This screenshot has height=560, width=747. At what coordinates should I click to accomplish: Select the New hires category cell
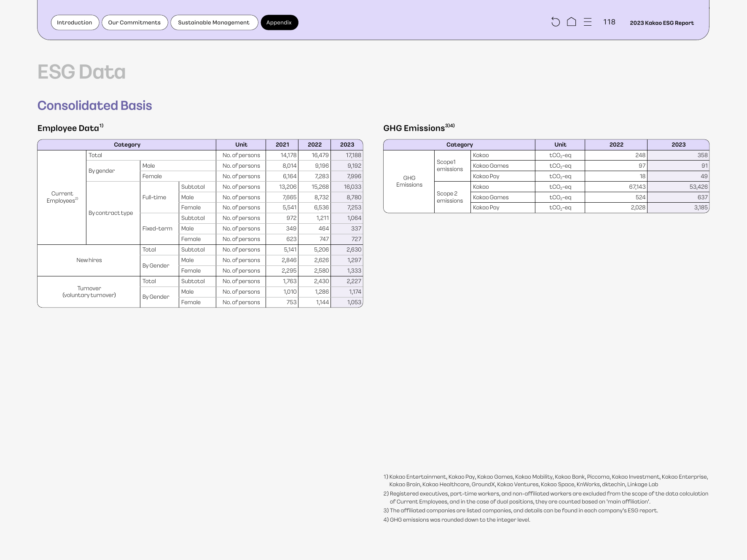[x=89, y=260]
